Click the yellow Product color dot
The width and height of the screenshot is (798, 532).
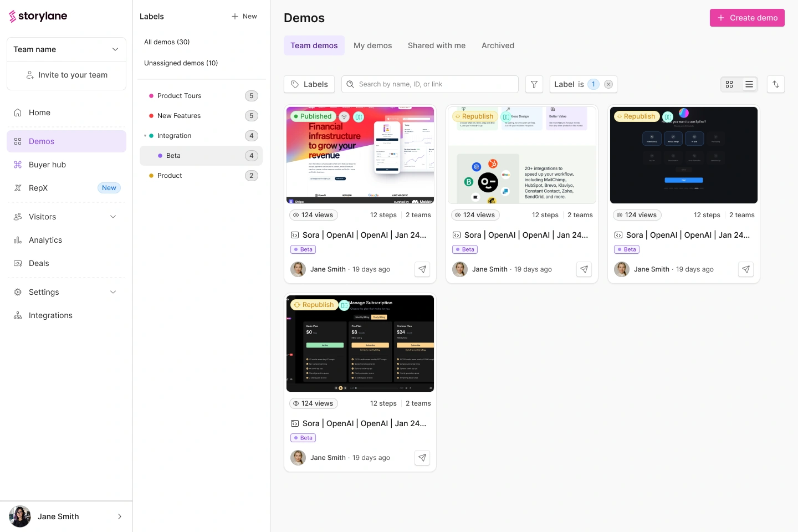coord(151,176)
